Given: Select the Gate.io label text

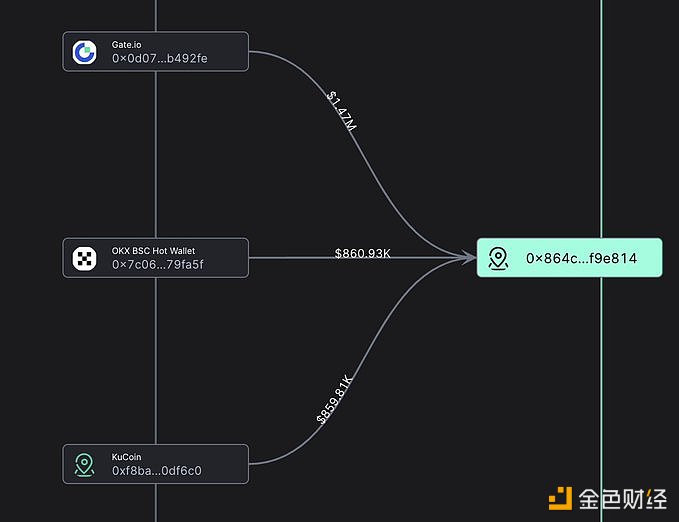Looking at the screenshot, I should (126, 45).
